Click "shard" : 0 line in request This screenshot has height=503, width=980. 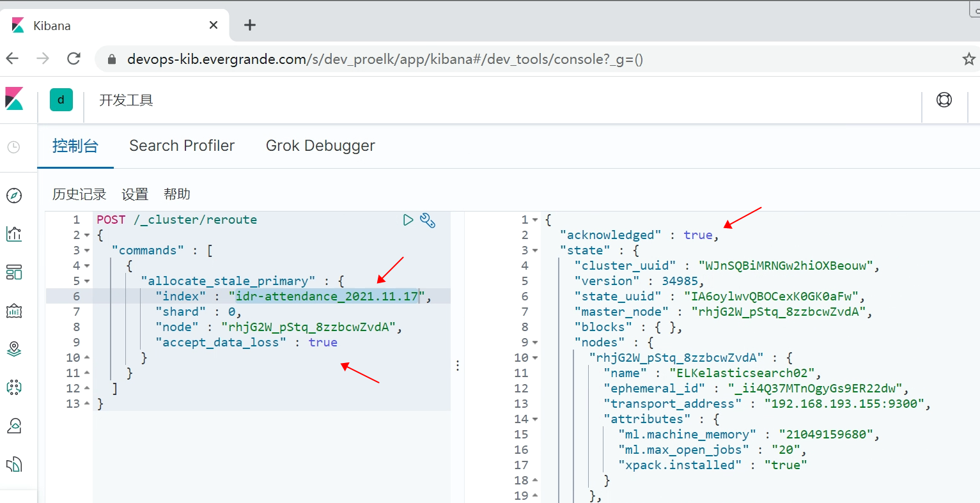pyautogui.click(x=199, y=312)
